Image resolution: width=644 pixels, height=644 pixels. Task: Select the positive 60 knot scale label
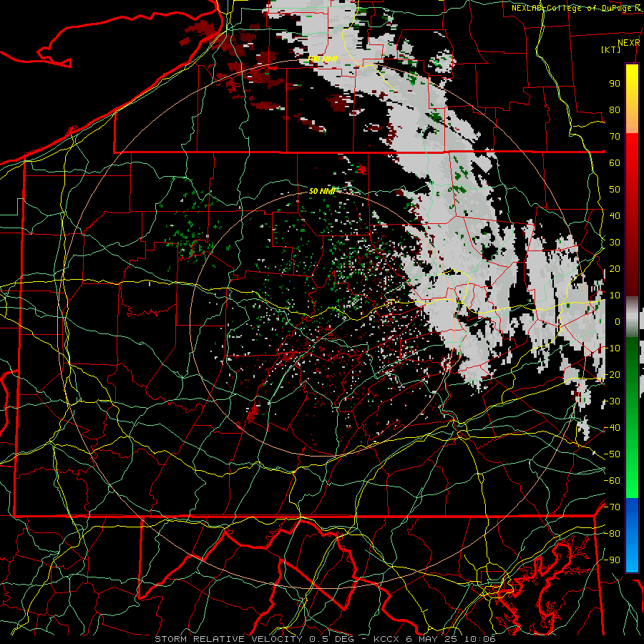click(615, 162)
